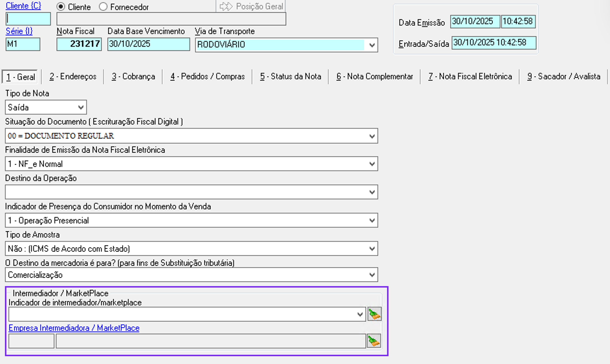Click the Série {I} link
610x364 pixels.
pos(19,31)
